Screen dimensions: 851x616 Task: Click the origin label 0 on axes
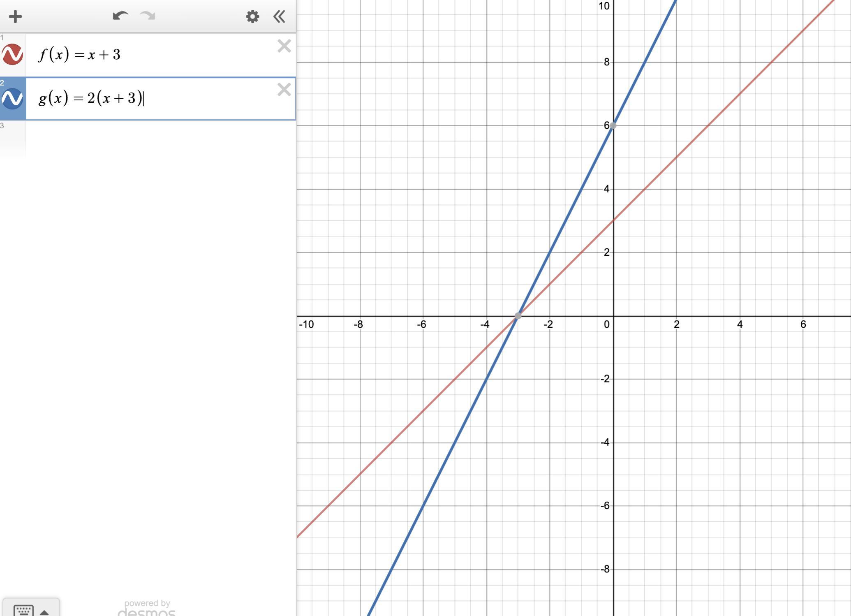click(607, 325)
